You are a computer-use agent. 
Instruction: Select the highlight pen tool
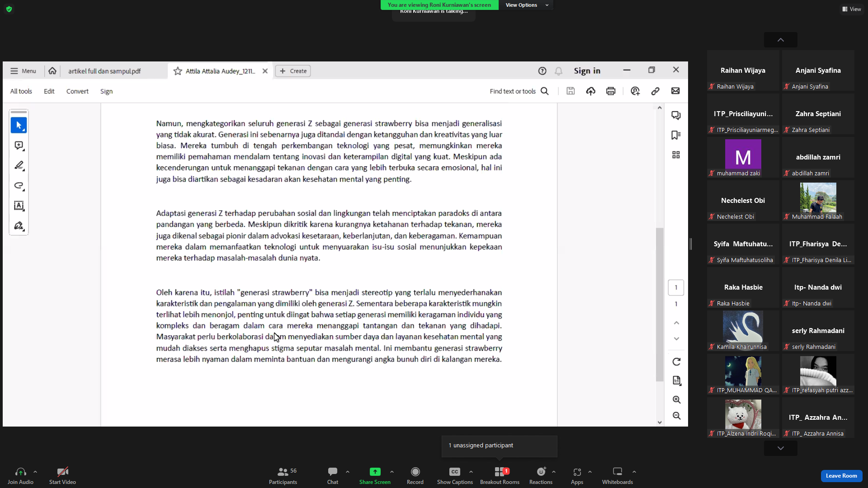(19, 165)
